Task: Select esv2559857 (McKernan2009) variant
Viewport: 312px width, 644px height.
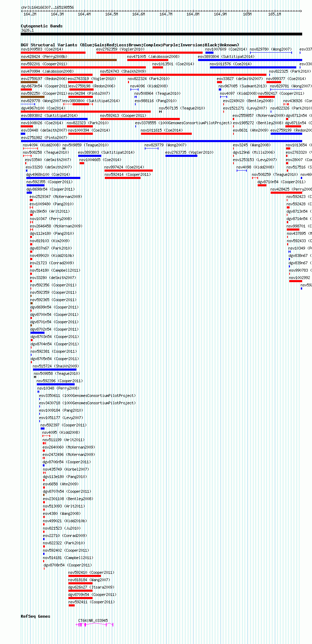Action: coord(259,115)
